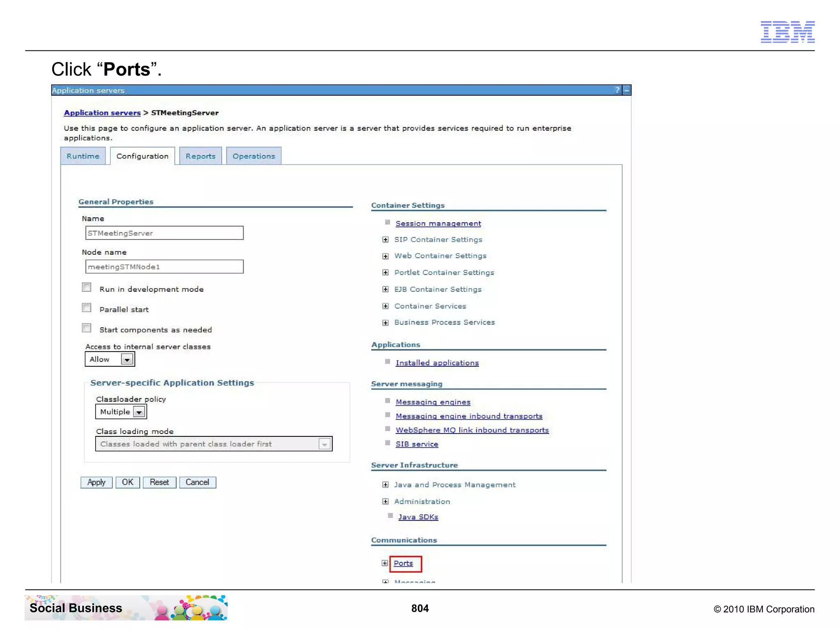Image resolution: width=840 pixels, height=630 pixels.
Task: Open SIB service link
Action: [x=417, y=444]
